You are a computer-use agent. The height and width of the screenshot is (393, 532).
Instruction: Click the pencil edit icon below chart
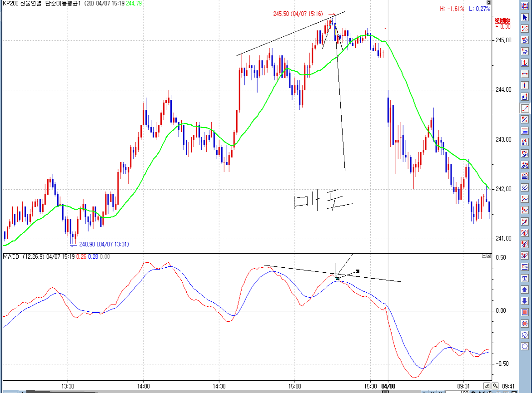[487, 386]
